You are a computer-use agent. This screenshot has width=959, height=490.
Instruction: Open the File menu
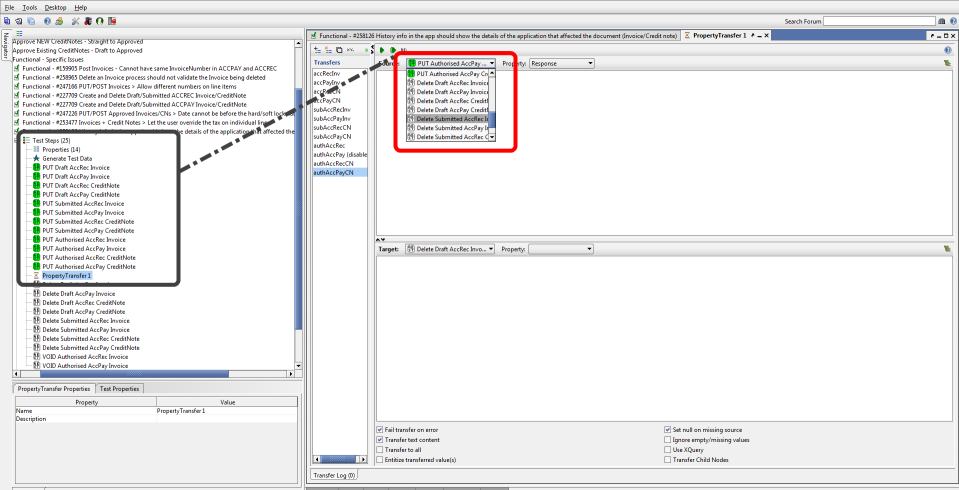(9, 7)
